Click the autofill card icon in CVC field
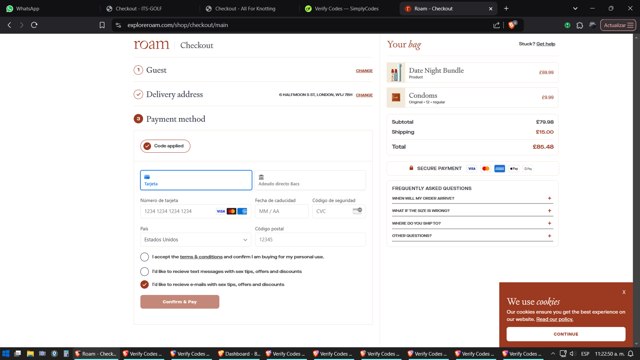This screenshot has height=360, width=640. (357, 210)
